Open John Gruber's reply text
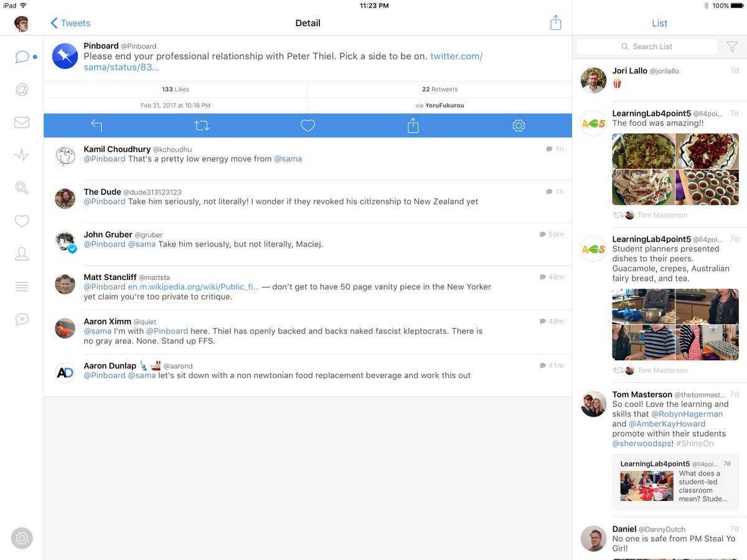Screen dimensions: 747x560 (204, 245)
